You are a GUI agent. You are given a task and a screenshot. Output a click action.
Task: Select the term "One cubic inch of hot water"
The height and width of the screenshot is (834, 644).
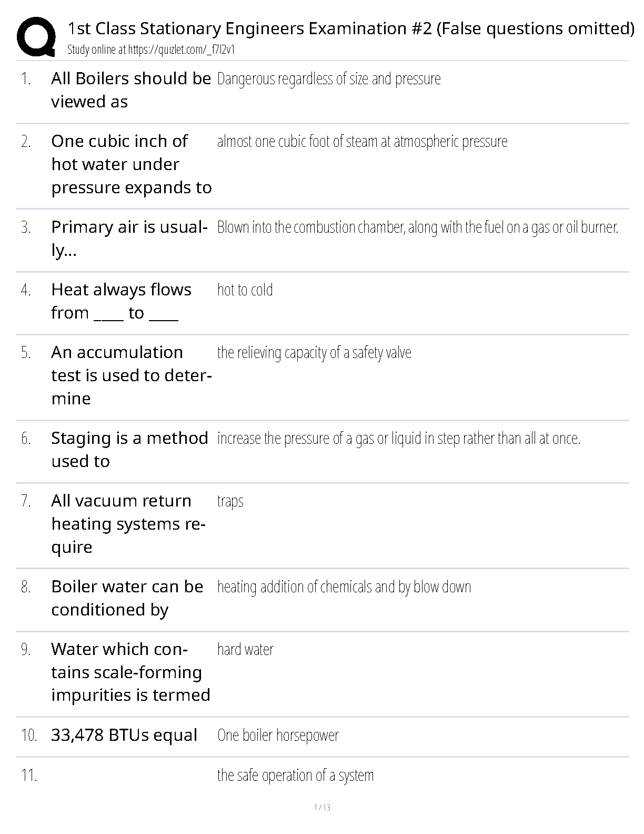point(131,164)
